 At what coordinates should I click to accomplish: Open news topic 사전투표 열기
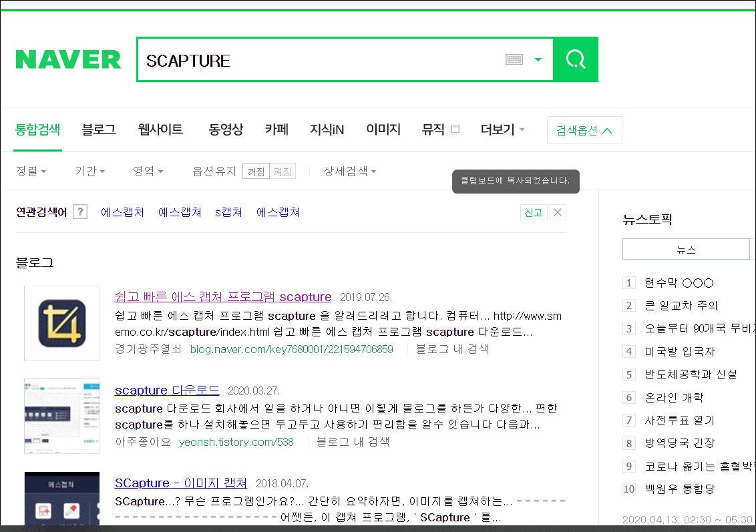680,421
